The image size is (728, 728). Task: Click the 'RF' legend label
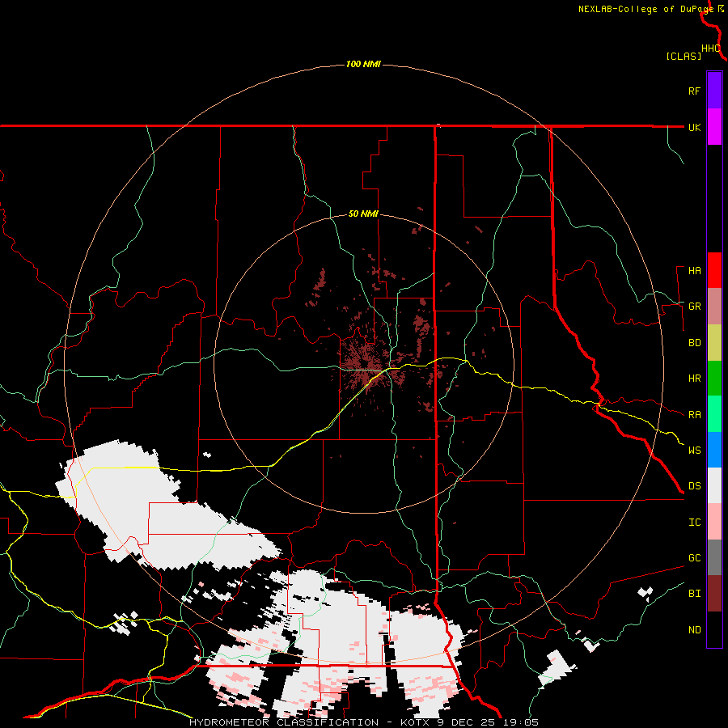[694, 91]
